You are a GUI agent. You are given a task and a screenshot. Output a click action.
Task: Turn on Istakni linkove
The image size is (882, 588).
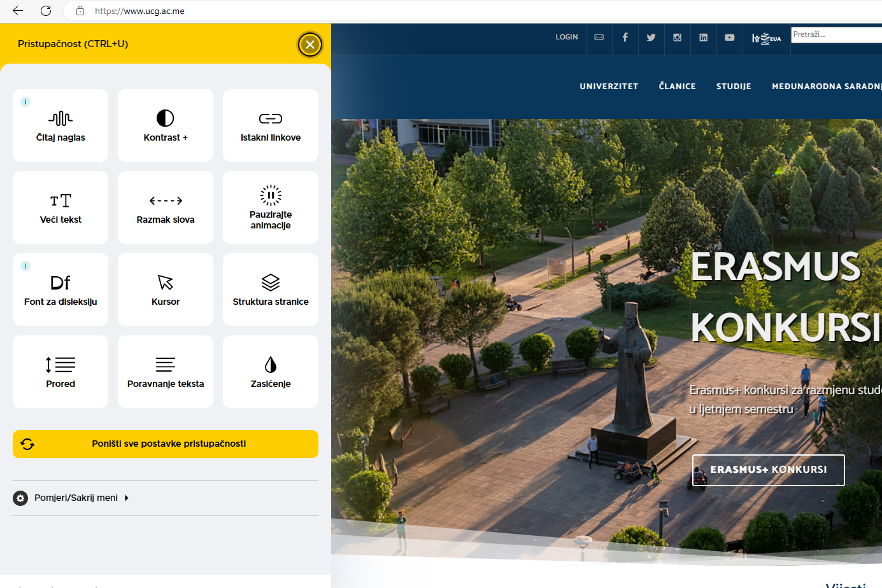[271, 125]
